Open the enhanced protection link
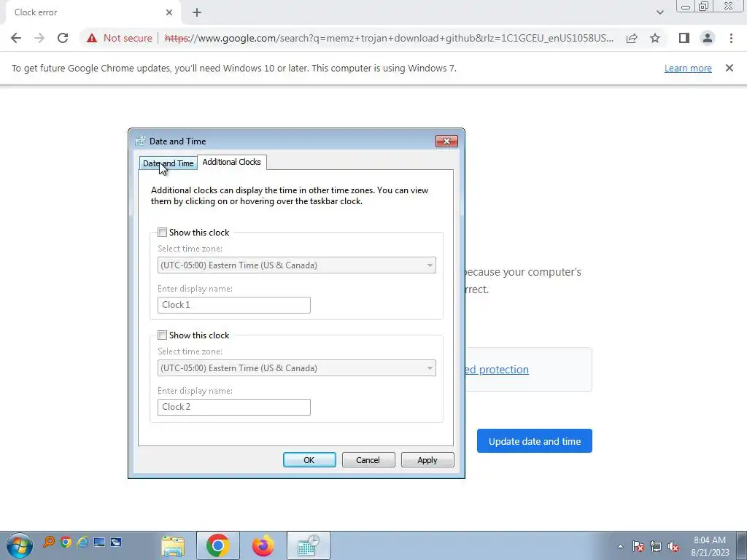747x560 pixels. coord(497,370)
